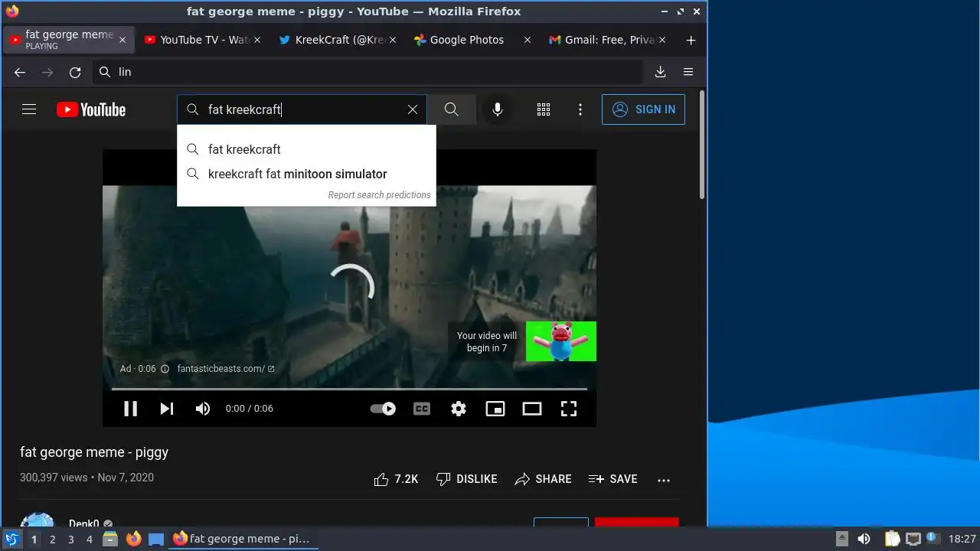This screenshot has height=551, width=980.
Task: Select suggestion 'kreekcraft fat minitoon simulator'
Action: (306, 174)
